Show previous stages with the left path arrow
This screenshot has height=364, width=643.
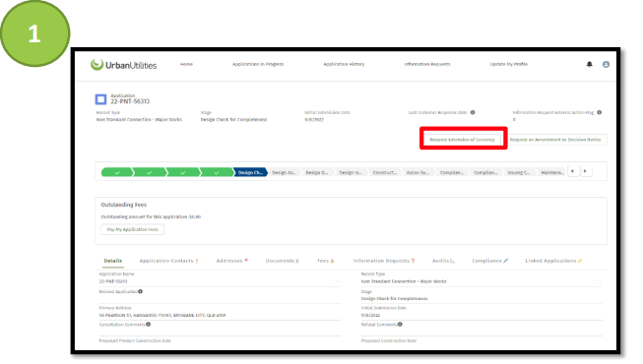point(573,171)
